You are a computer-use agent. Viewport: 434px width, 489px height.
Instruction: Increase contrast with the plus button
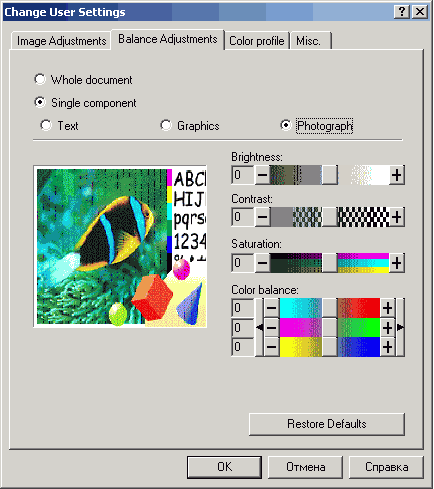point(397,217)
